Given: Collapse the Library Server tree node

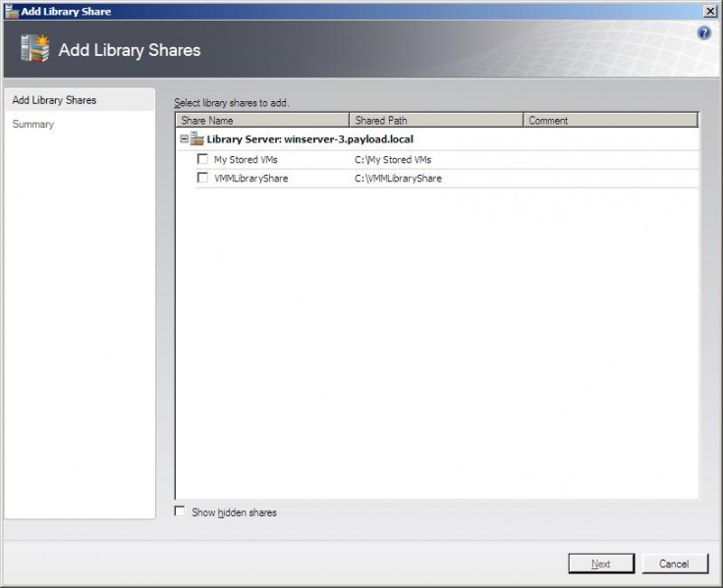Looking at the screenshot, I should coord(184,139).
